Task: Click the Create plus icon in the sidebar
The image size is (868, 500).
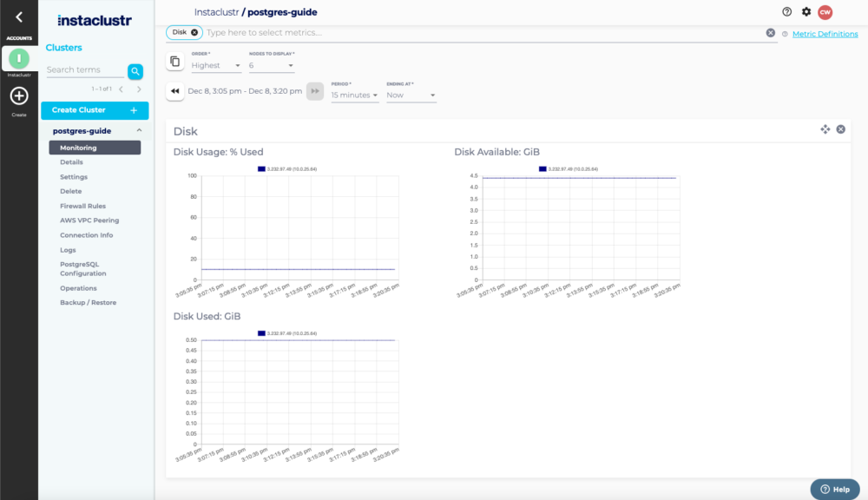Action: tap(18, 95)
